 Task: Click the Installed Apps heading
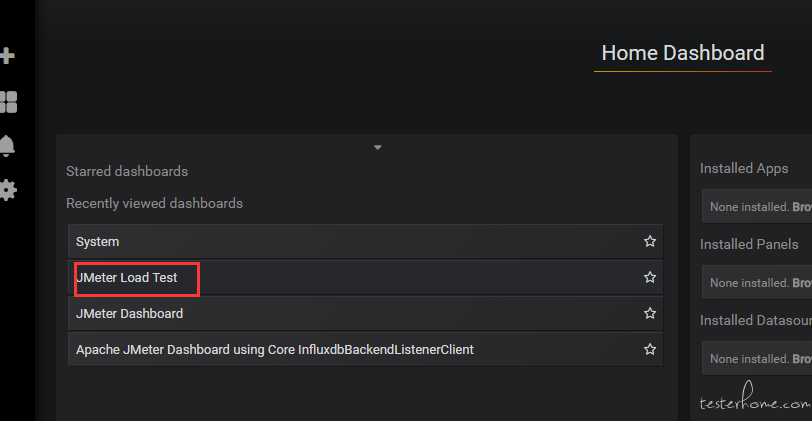tap(744, 169)
